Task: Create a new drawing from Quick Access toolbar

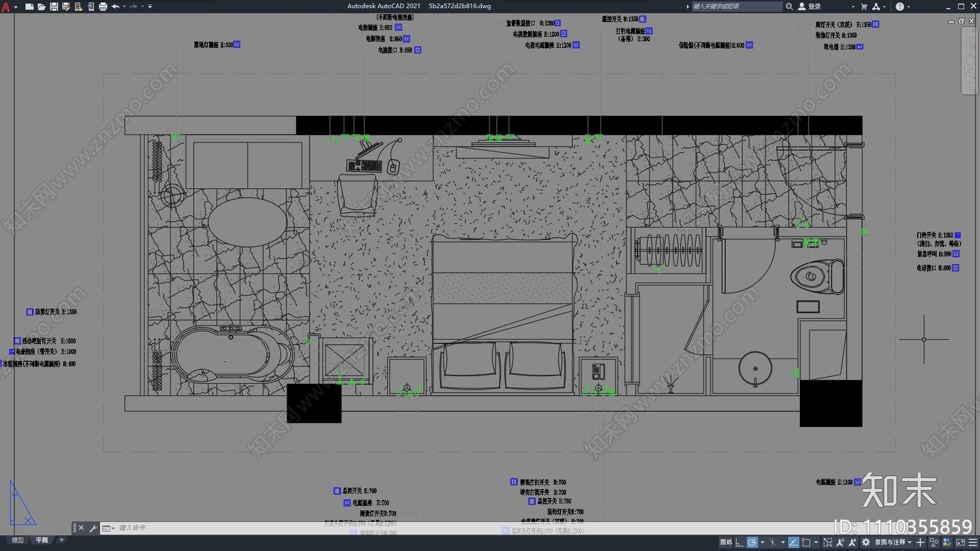Action: [x=29, y=7]
